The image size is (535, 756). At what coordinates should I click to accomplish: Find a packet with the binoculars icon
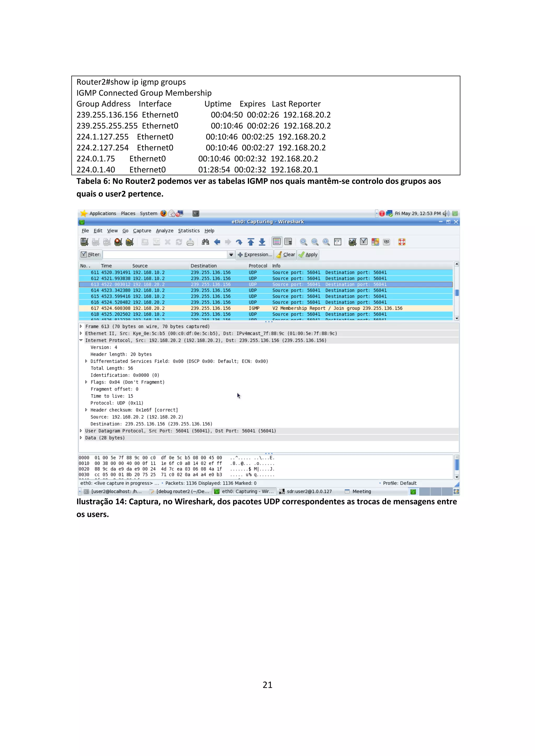pyautogui.click(x=206, y=242)
